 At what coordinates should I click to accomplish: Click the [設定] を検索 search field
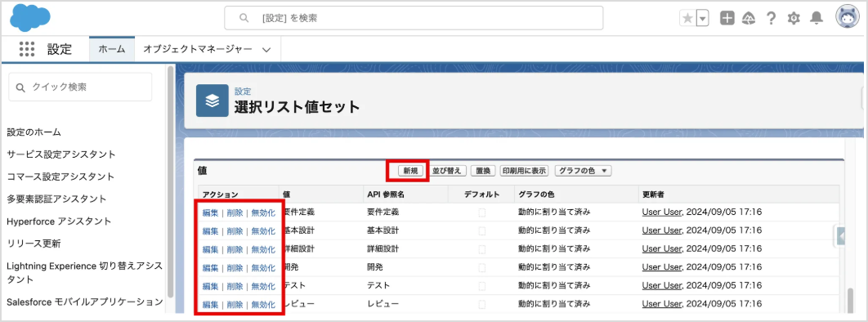point(414,18)
